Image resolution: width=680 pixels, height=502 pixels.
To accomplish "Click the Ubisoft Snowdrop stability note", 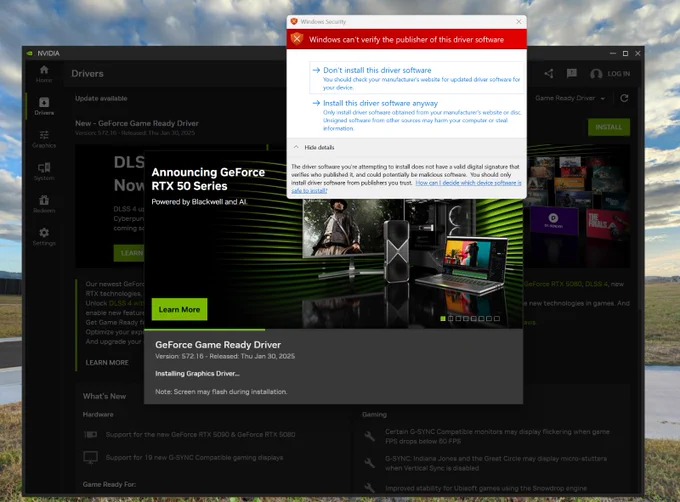I will [x=486, y=488].
